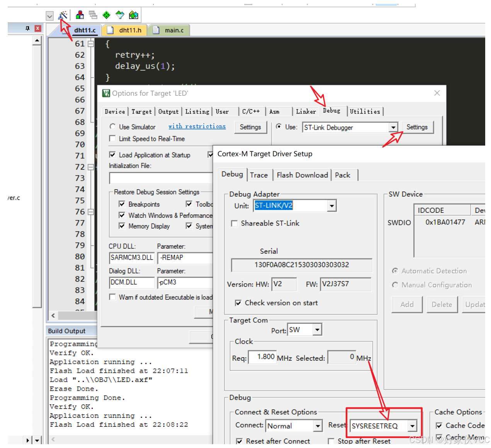Toggle Check version on start checkbox
This screenshot has width=491, height=448.
pos(238,303)
